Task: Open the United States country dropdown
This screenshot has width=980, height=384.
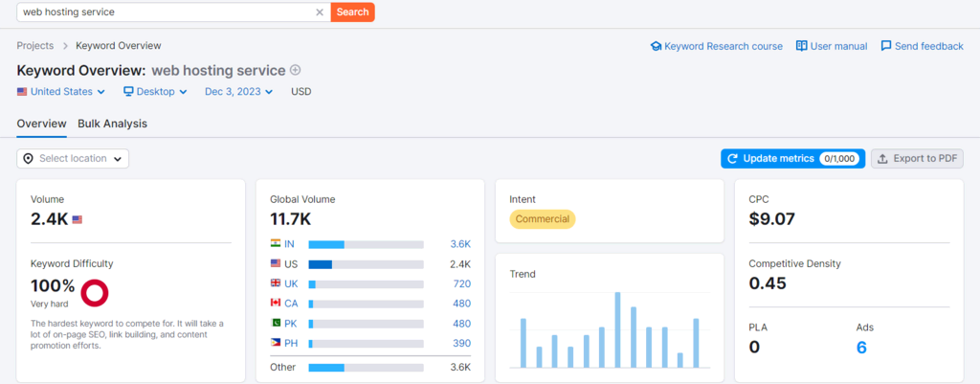Action: pyautogui.click(x=61, y=91)
